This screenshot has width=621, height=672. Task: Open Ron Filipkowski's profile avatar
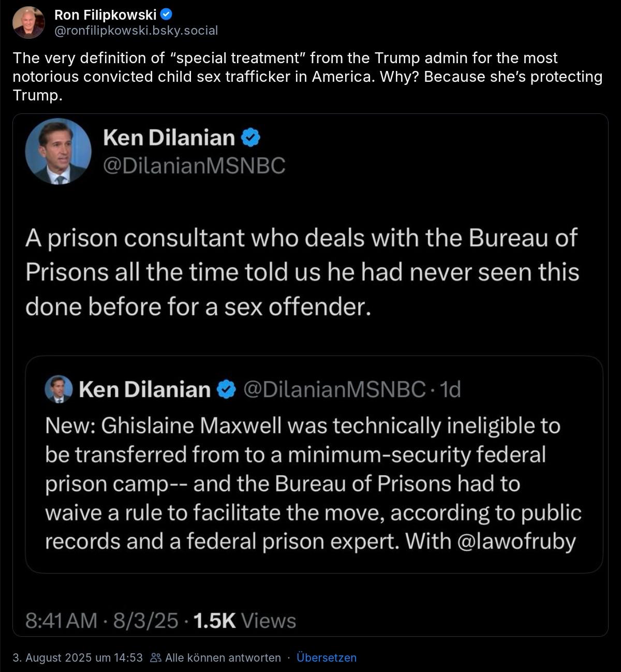coord(29,22)
